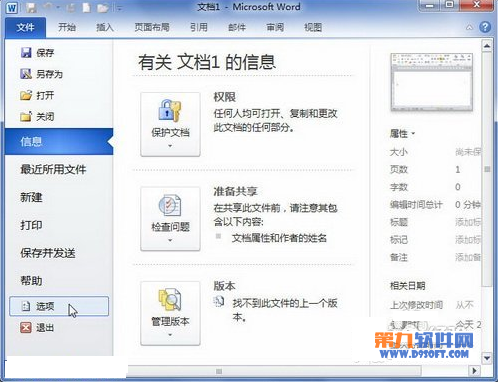Click the 大小 property label
Screen dimensions: 498x382
pos(399,152)
